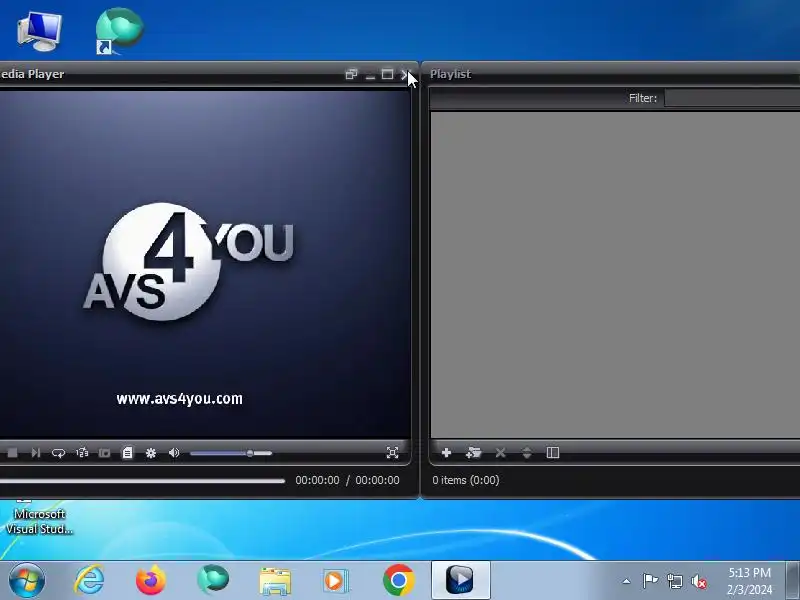This screenshot has height=600, width=800.
Task: Show hidden system tray icons arrow
Action: (627, 581)
